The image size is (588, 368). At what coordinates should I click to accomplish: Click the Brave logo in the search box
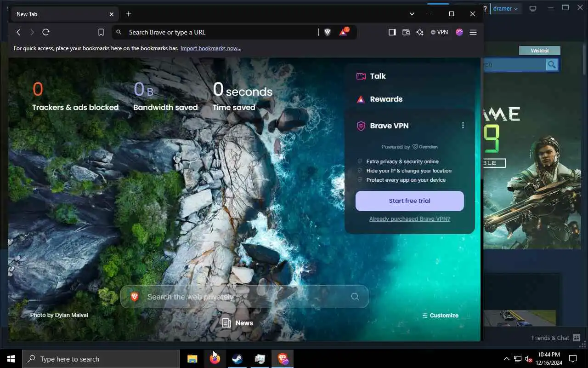point(135,297)
